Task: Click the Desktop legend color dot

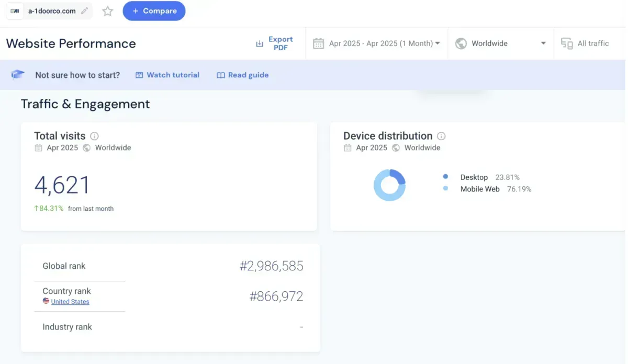Action: [445, 177]
